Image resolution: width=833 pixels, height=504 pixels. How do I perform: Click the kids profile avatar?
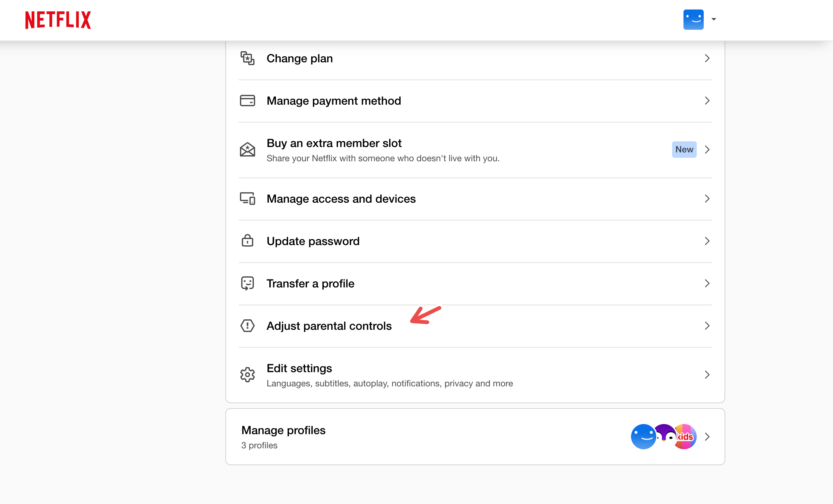click(x=686, y=437)
